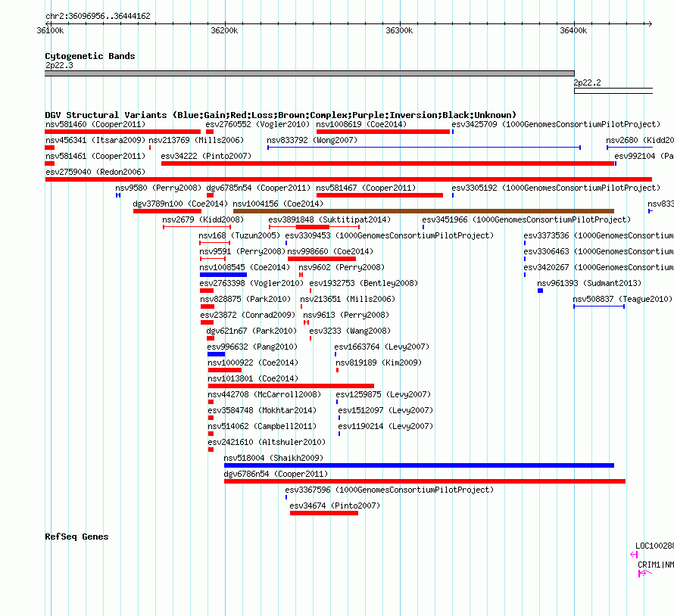Click esv2763398 (Vogler2010) variant label

tap(251, 283)
